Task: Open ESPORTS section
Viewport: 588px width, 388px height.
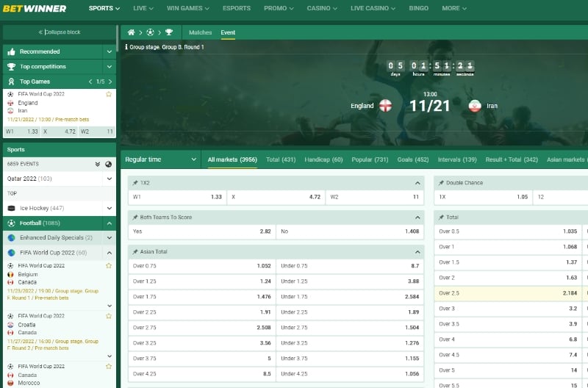Action: click(x=237, y=8)
